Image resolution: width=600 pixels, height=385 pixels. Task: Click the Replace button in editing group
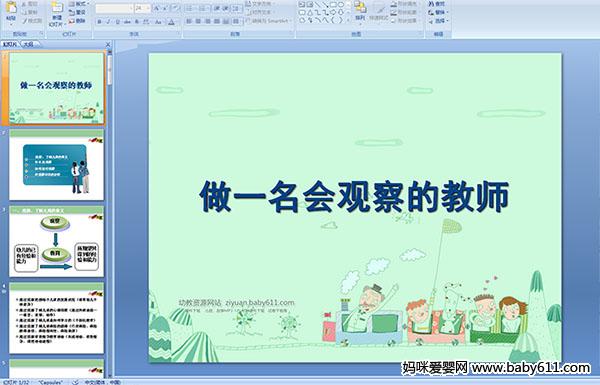[438, 12]
